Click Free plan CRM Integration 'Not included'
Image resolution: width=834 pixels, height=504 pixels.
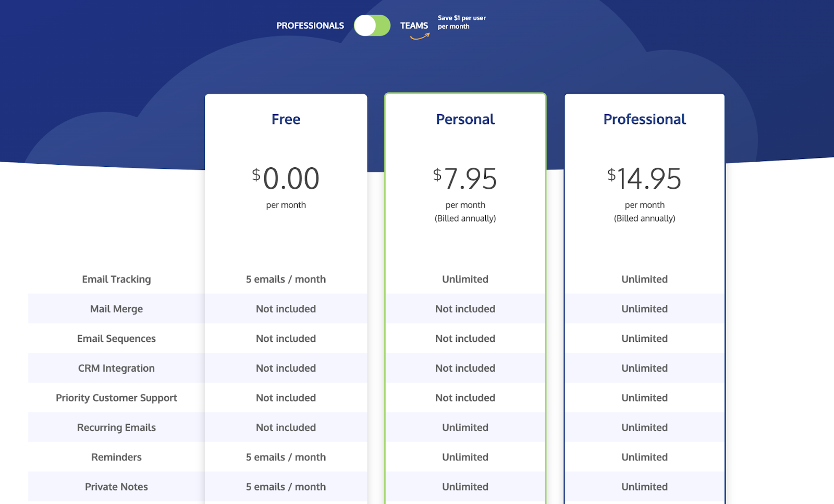tap(286, 368)
